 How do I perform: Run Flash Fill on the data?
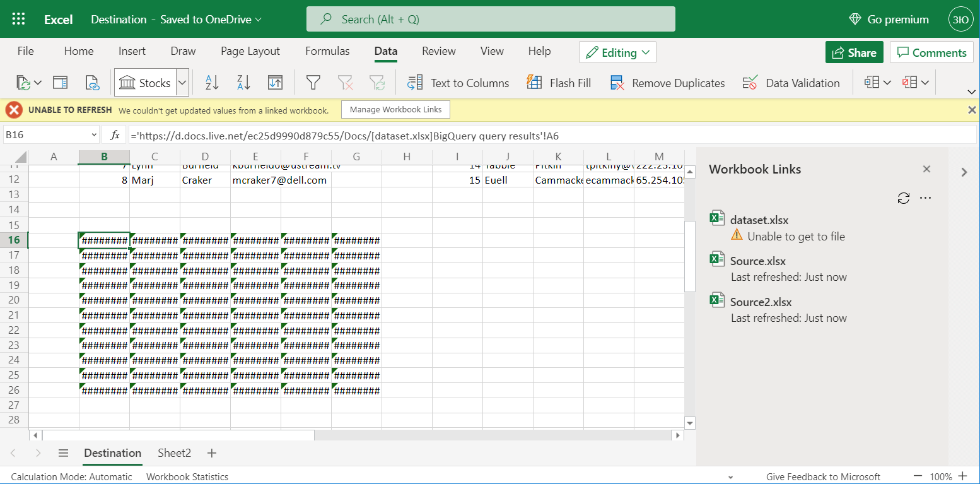[558, 82]
